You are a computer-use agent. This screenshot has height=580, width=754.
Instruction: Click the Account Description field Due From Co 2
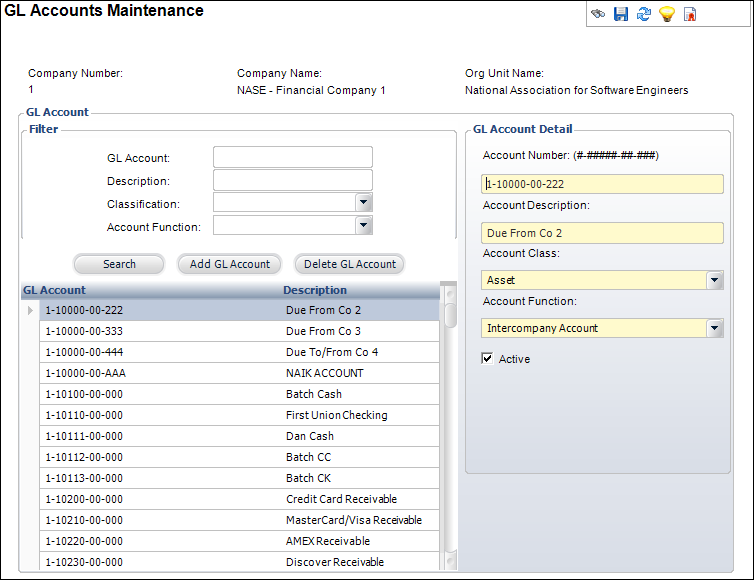click(602, 233)
